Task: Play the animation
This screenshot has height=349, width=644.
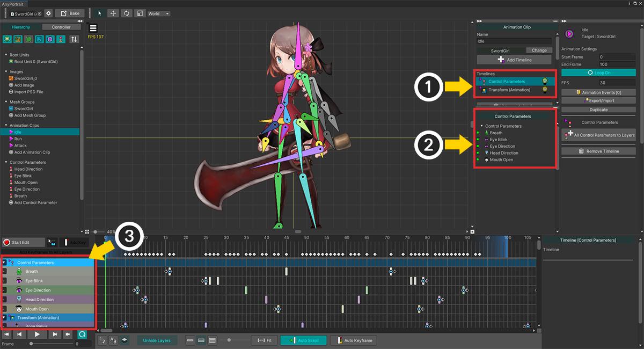Action: pos(37,334)
